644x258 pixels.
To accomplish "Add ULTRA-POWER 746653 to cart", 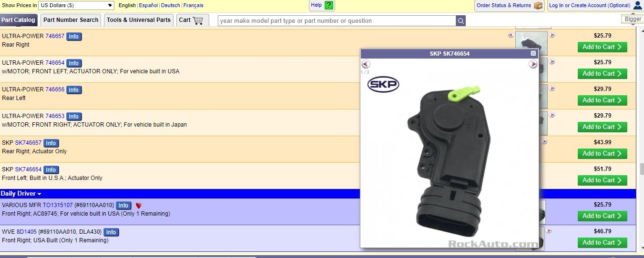I will (x=602, y=127).
